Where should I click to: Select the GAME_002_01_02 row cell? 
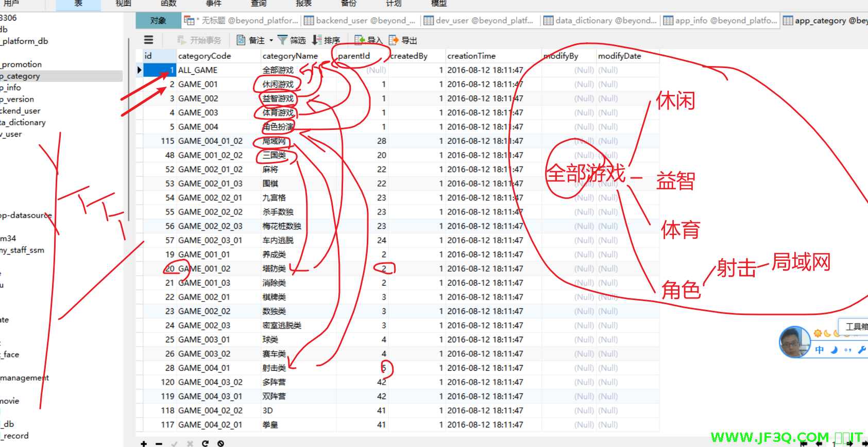[210, 169]
